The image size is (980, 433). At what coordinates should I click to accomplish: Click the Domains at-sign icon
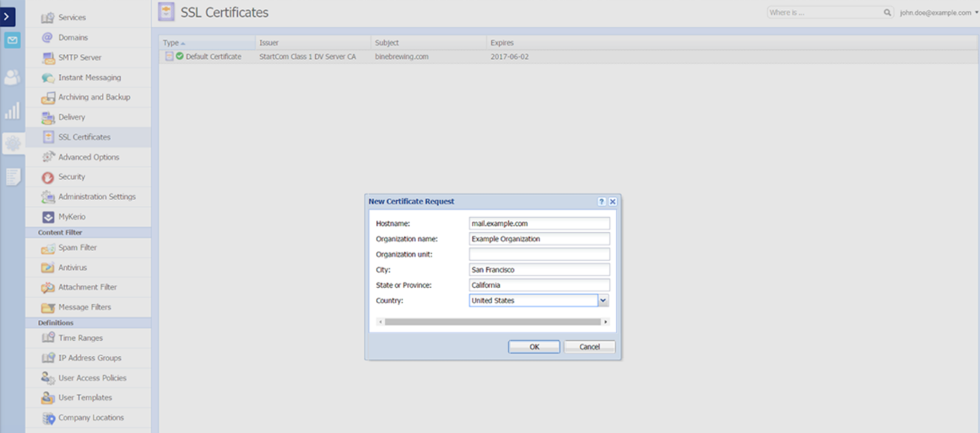pyautogui.click(x=47, y=37)
